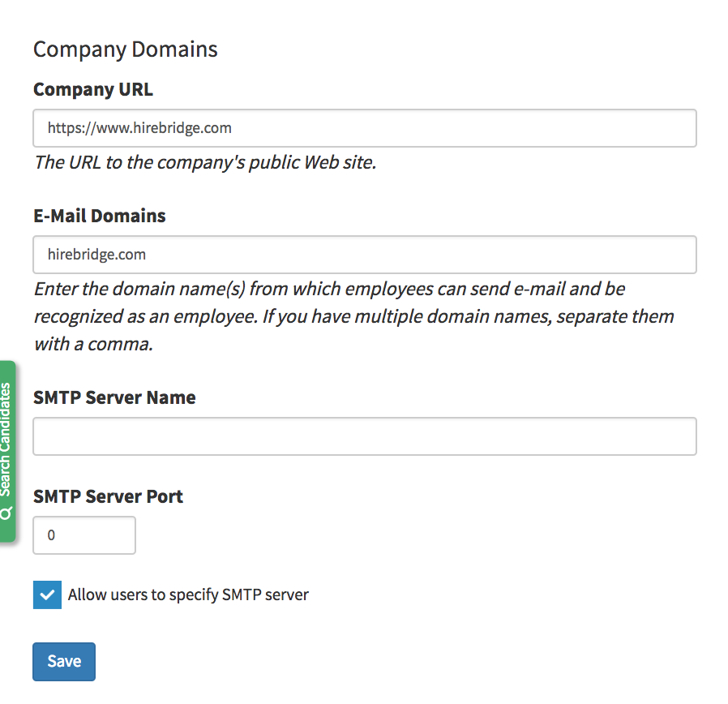Image resolution: width=728 pixels, height=704 pixels.
Task: Focus the E-Mail Domains input field
Action: coord(365,255)
